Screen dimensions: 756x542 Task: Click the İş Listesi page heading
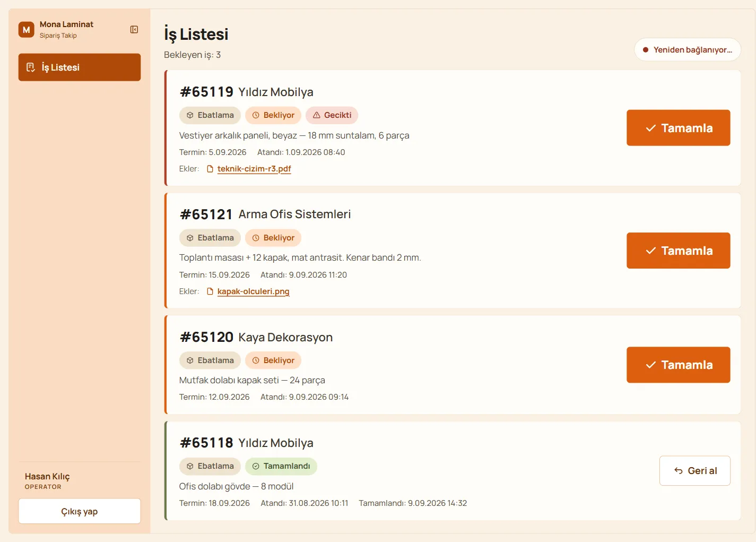pos(196,34)
